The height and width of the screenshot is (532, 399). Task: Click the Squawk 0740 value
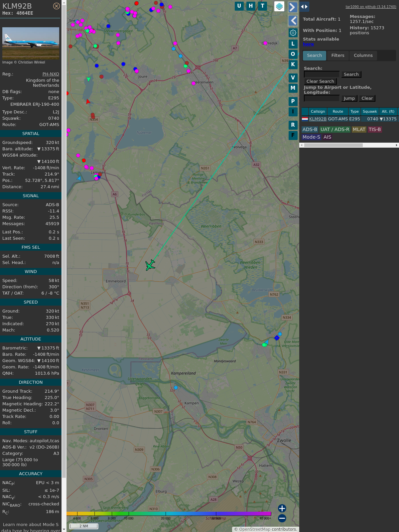(x=54, y=118)
